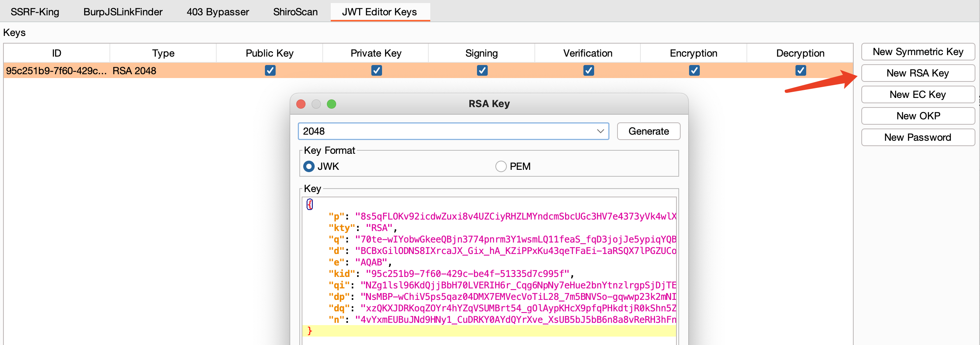Click inside the Key JSON text area

pyautogui.click(x=489, y=268)
